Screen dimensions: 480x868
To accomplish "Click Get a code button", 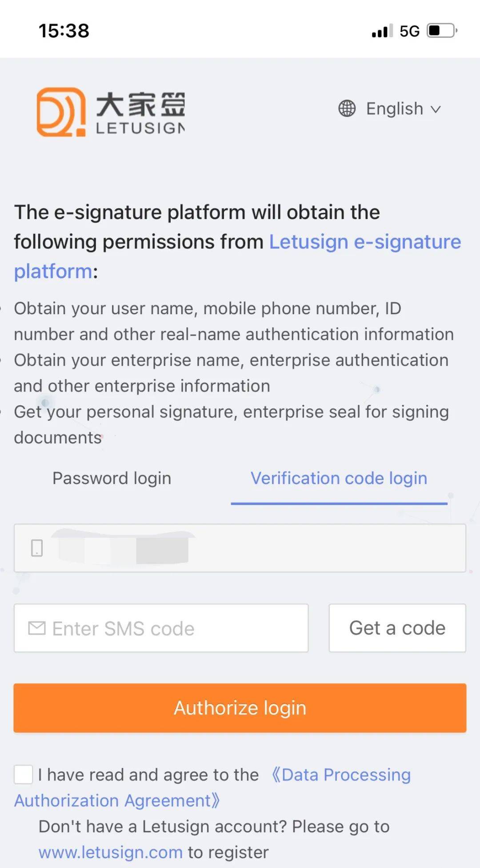I will tap(397, 628).
